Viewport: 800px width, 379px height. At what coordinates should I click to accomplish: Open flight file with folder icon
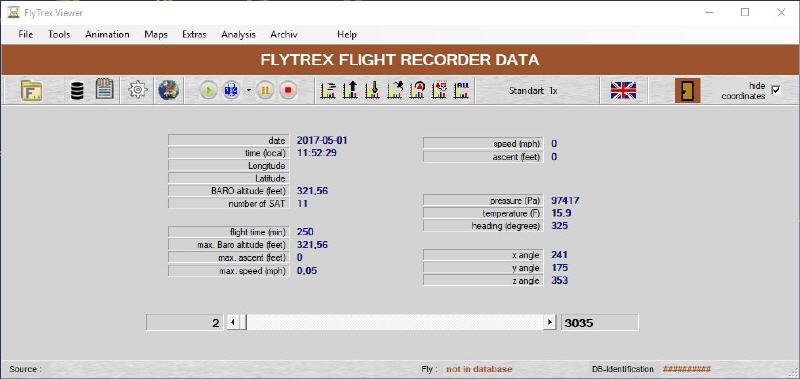tap(32, 91)
